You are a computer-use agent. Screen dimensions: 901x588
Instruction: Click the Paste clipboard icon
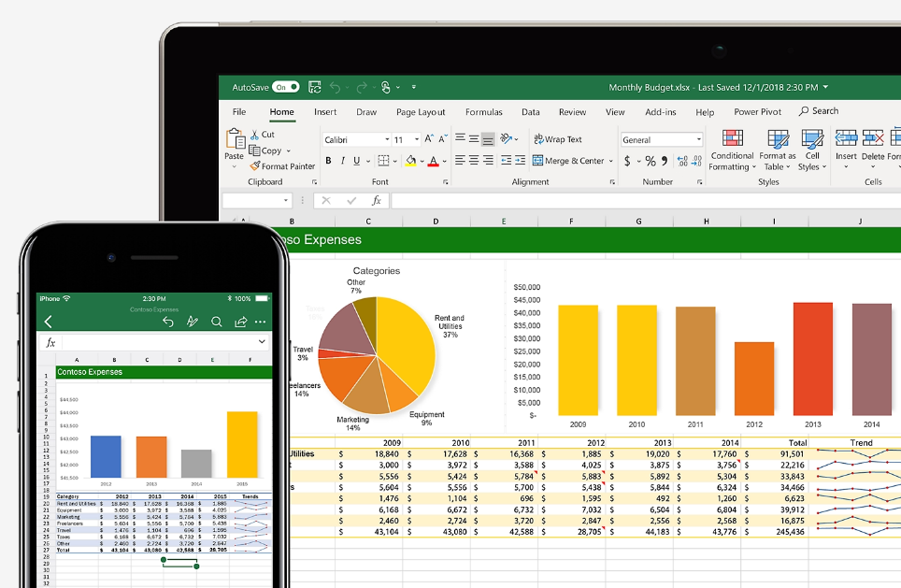[x=235, y=139]
